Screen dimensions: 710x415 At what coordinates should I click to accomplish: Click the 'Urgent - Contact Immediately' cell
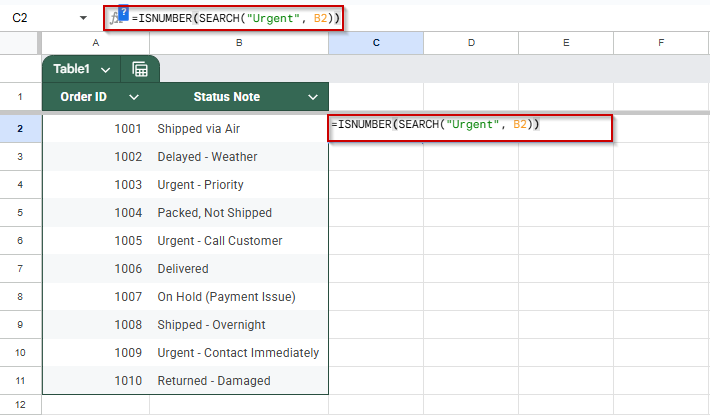(x=239, y=353)
